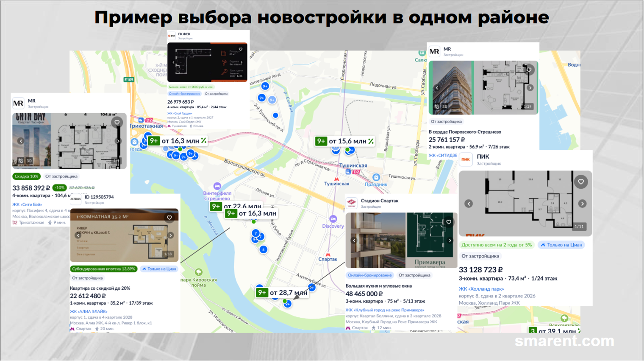
Task: Open СИТИДЗЕН building photo thumbnail
Action: [x=451, y=87]
